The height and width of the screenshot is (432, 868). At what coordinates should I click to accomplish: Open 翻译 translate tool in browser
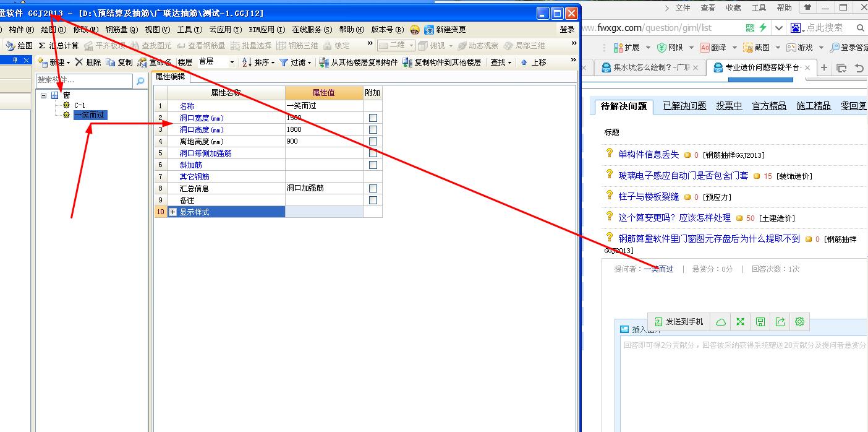tap(713, 48)
